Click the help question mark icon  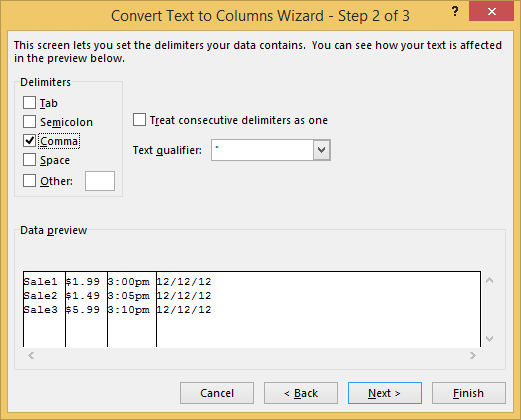[x=455, y=12]
